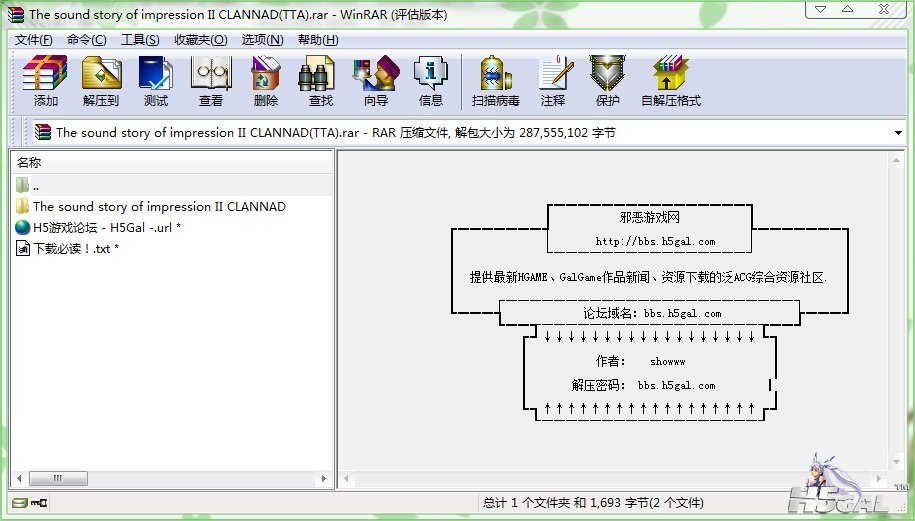Open the 工具(S) menu
The height and width of the screenshot is (521, 915).
[x=140, y=40]
